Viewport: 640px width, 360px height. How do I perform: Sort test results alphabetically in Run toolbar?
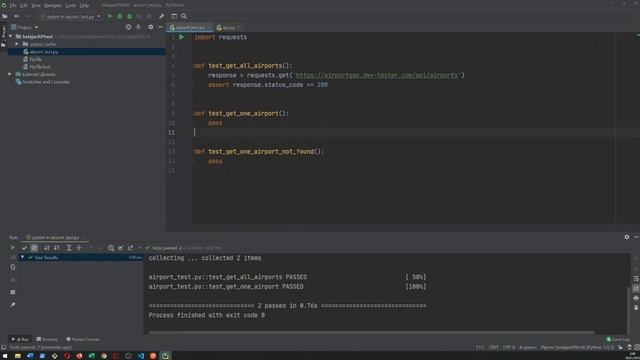click(x=47, y=248)
